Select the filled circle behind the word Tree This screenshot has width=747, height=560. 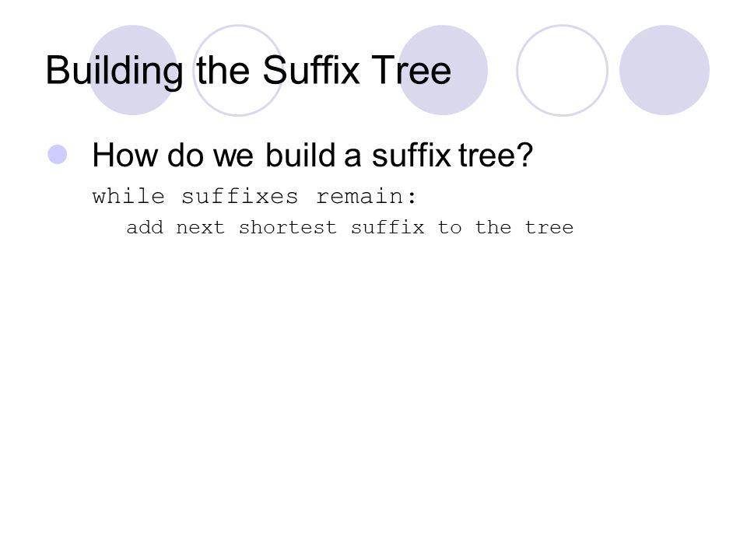click(443, 70)
